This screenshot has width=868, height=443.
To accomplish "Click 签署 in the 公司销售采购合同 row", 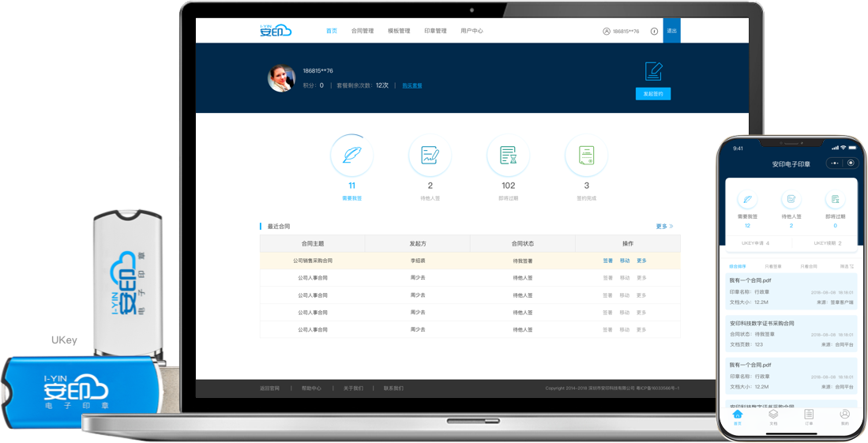I will coord(607,261).
